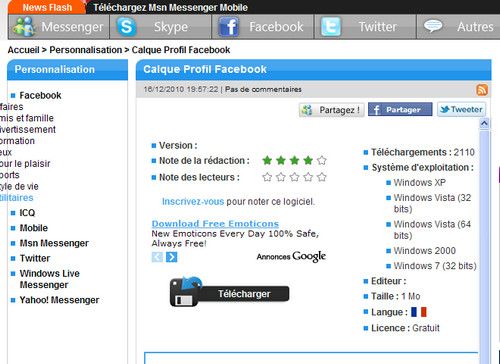Expand Windows Live Messenger sidebar category
The width and height of the screenshot is (500, 364).
click(x=50, y=279)
